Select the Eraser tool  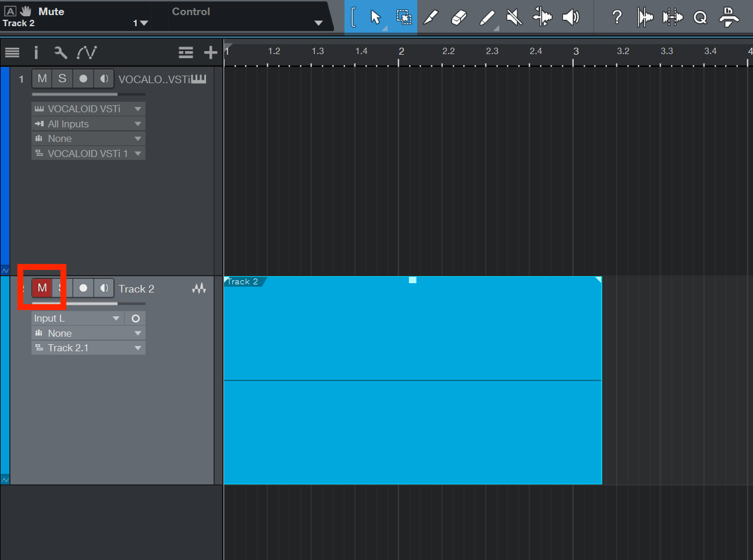pyautogui.click(x=459, y=17)
